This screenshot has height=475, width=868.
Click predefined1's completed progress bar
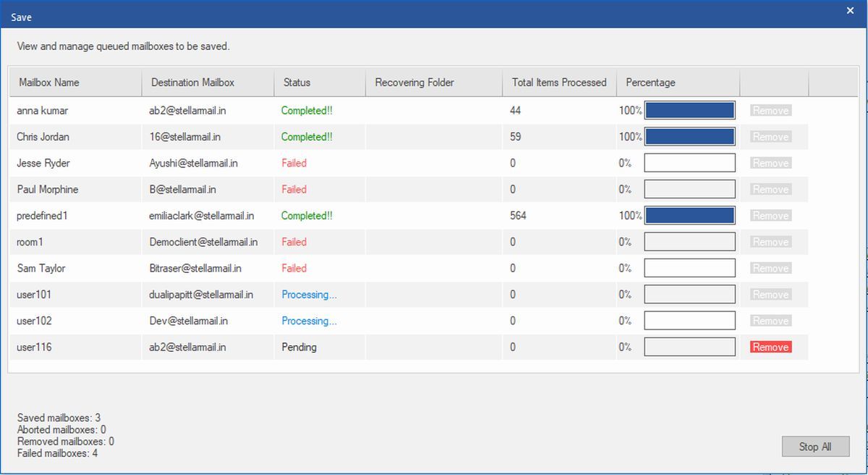(690, 216)
